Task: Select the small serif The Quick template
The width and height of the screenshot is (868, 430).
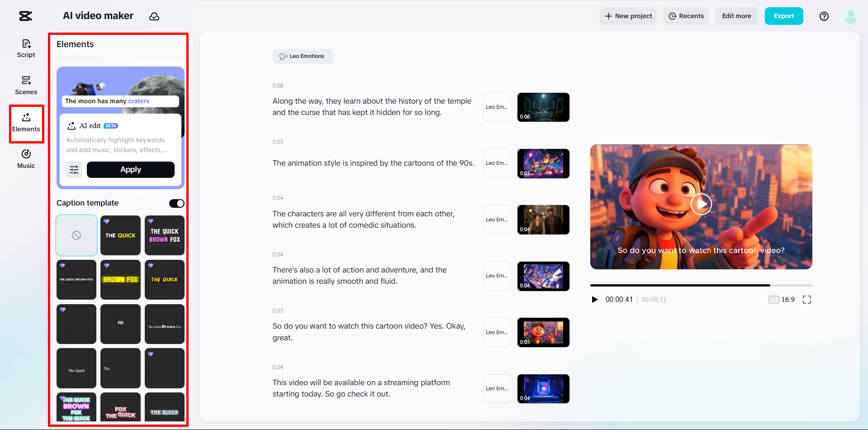Action: click(x=76, y=368)
